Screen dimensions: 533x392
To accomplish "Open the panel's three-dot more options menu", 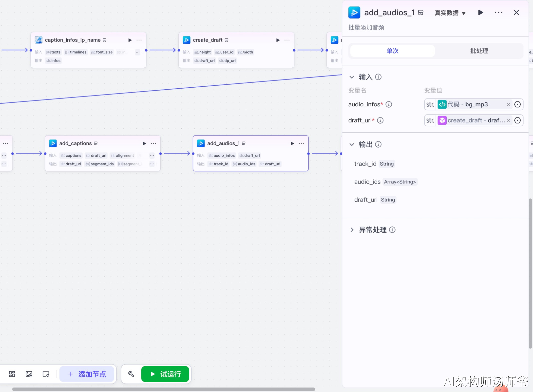I will pos(498,13).
